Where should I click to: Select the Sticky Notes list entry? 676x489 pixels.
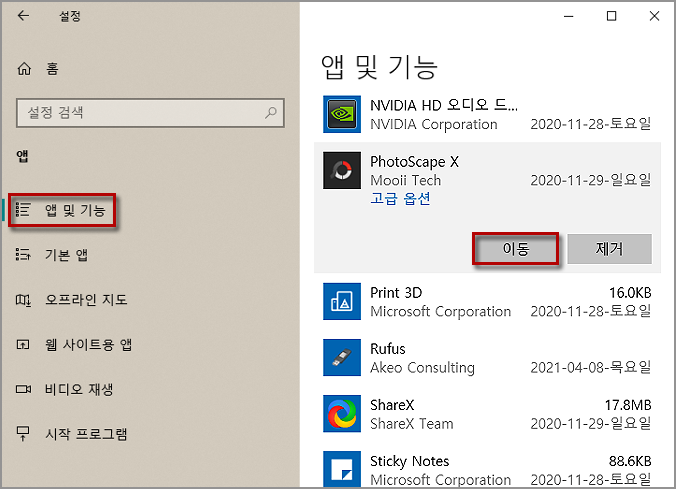coord(487,469)
